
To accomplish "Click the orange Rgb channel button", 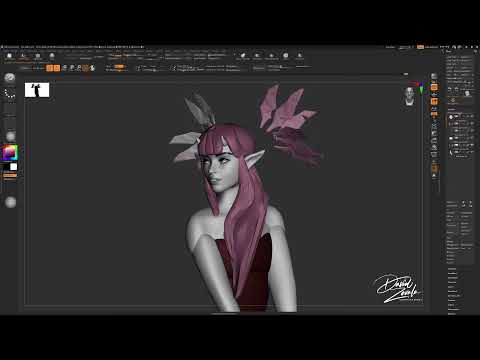I will [119, 66].
